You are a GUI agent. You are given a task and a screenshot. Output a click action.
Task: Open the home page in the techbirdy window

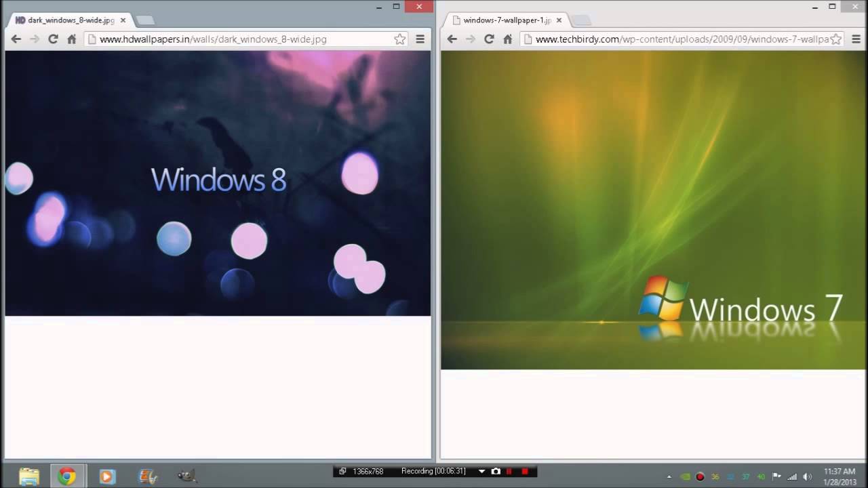[507, 39]
